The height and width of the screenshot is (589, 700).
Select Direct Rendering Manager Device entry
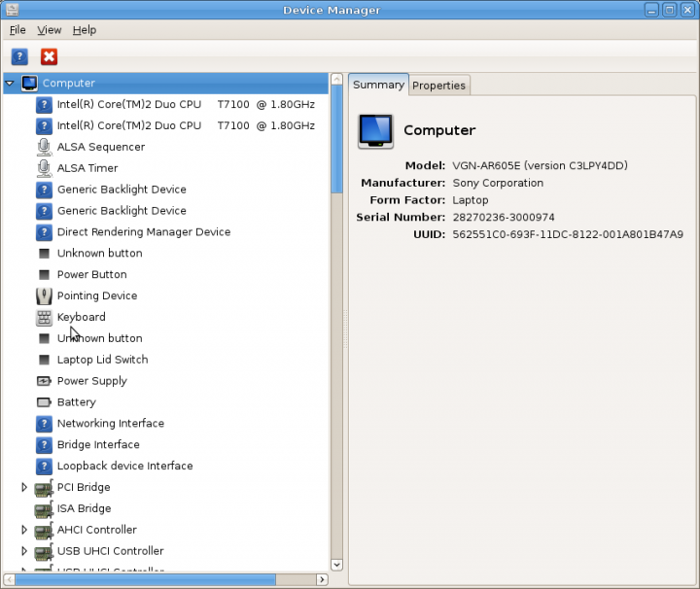(143, 232)
